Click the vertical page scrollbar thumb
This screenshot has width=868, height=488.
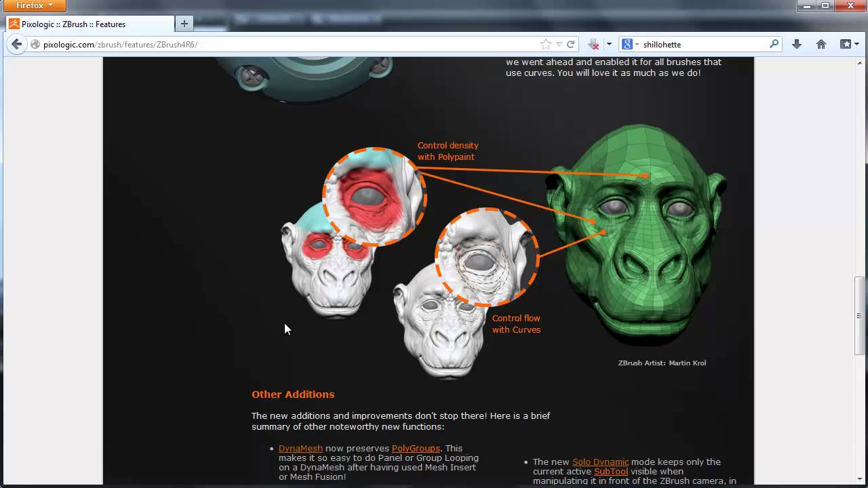[861, 315]
